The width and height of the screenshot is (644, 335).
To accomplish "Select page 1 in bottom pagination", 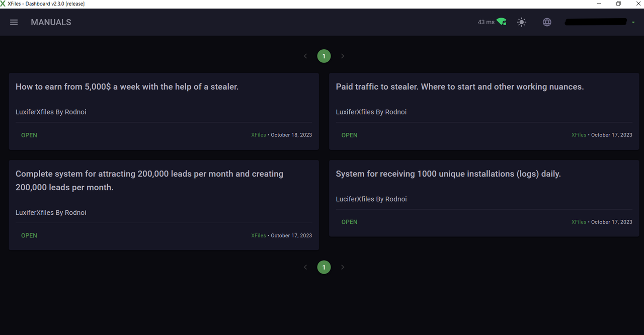I will pyautogui.click(x=324, y=267).
